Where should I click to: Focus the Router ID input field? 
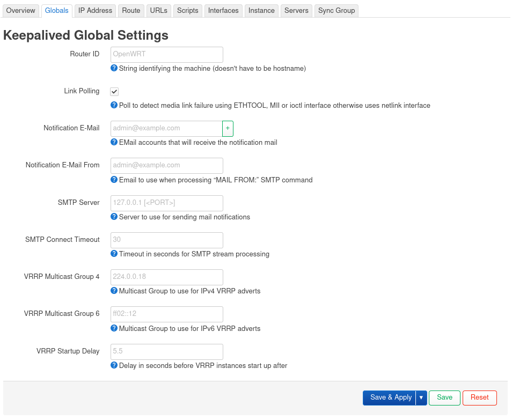167,55
